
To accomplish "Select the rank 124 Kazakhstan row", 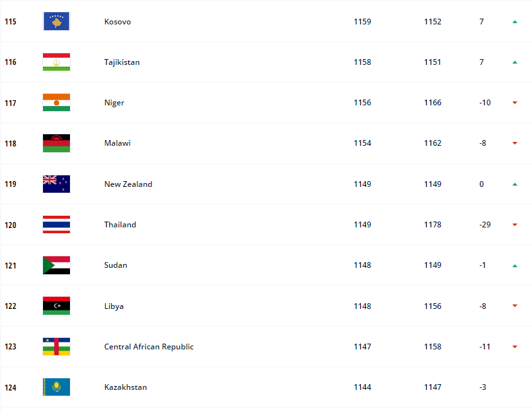I will tap(266, 387).
